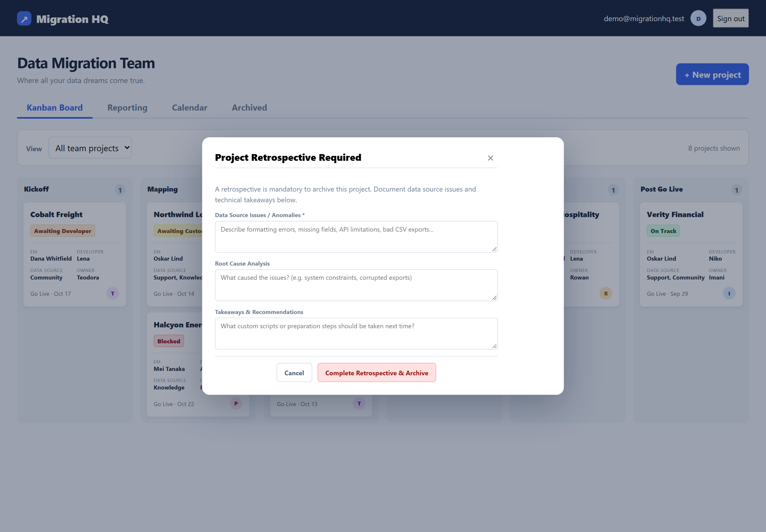The image size is (766, 532).
Task: Click the Mapping column heading
Action: click(162, 189)
